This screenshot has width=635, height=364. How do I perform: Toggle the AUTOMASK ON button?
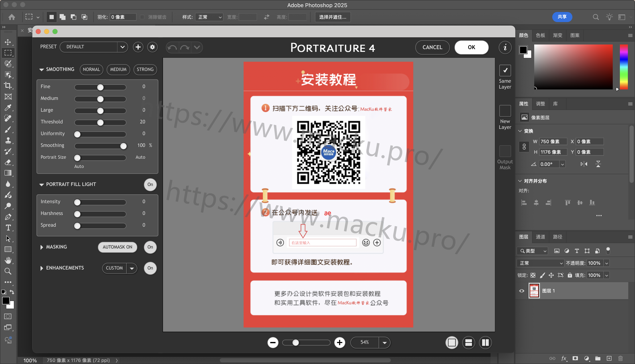[118, 247]
